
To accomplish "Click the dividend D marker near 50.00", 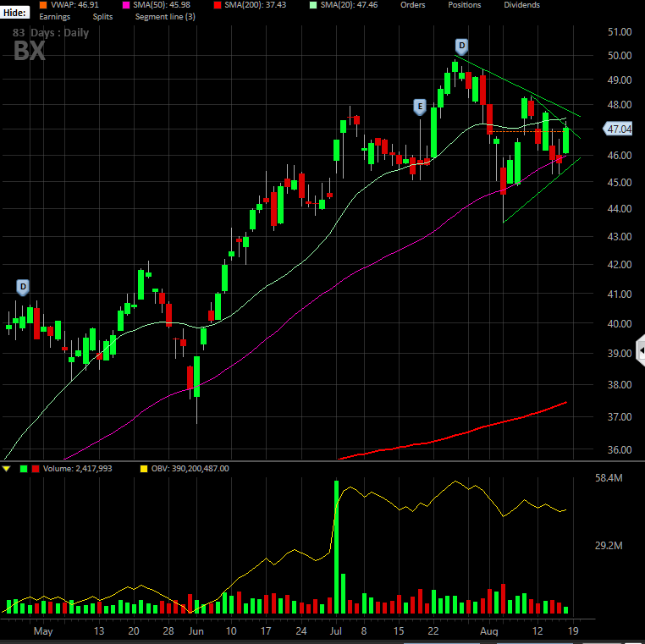I will coord(461,46).
